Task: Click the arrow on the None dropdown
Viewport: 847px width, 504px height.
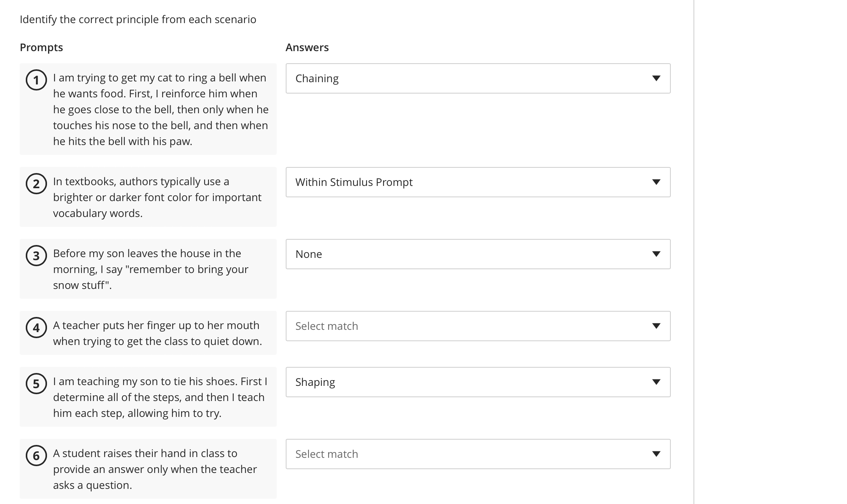Action: pyautogui.click(x=656, y=254)
